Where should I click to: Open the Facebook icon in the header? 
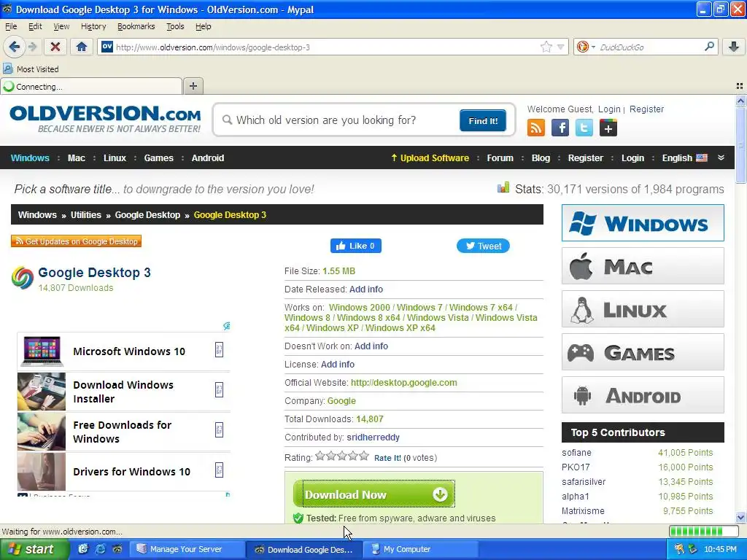pos(560,128)
